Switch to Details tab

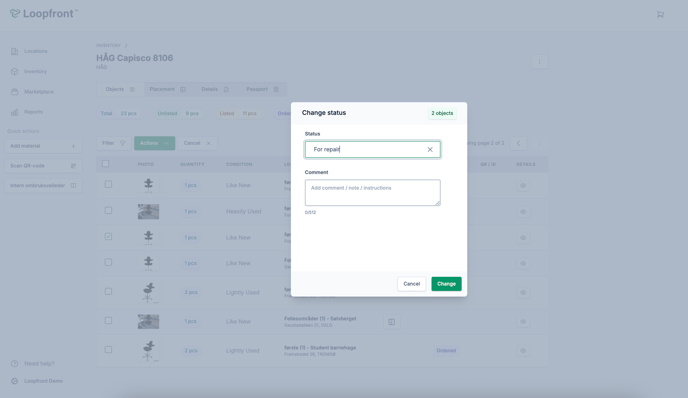[215, 89]
